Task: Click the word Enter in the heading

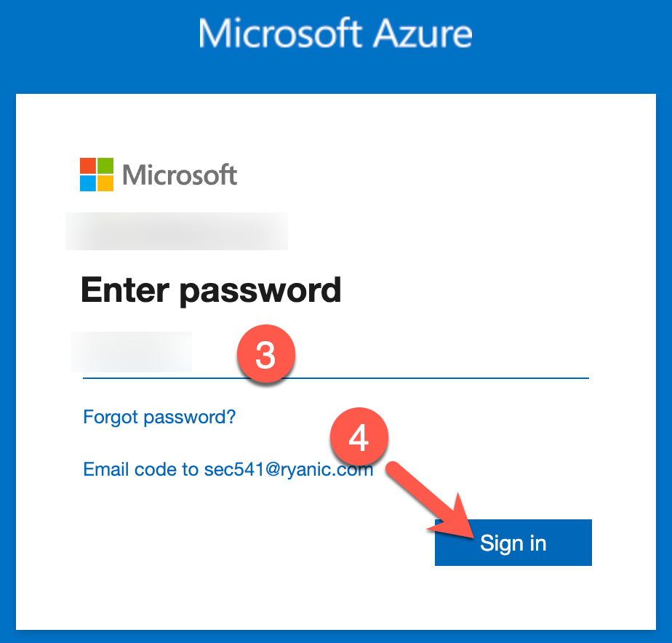Action: [x=124, y=290]
